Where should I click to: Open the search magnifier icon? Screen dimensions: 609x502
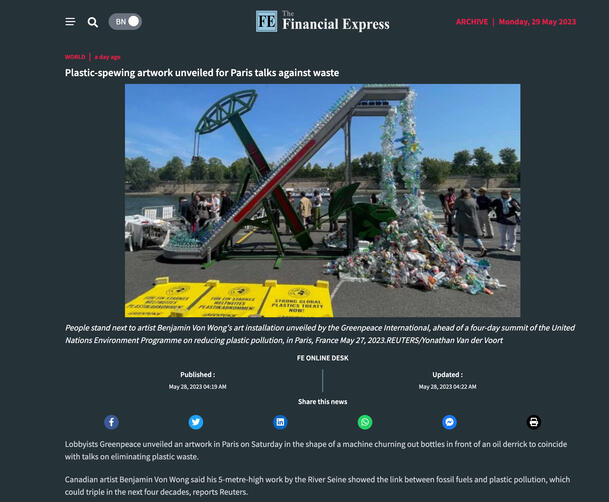click(x=92, y=22)
